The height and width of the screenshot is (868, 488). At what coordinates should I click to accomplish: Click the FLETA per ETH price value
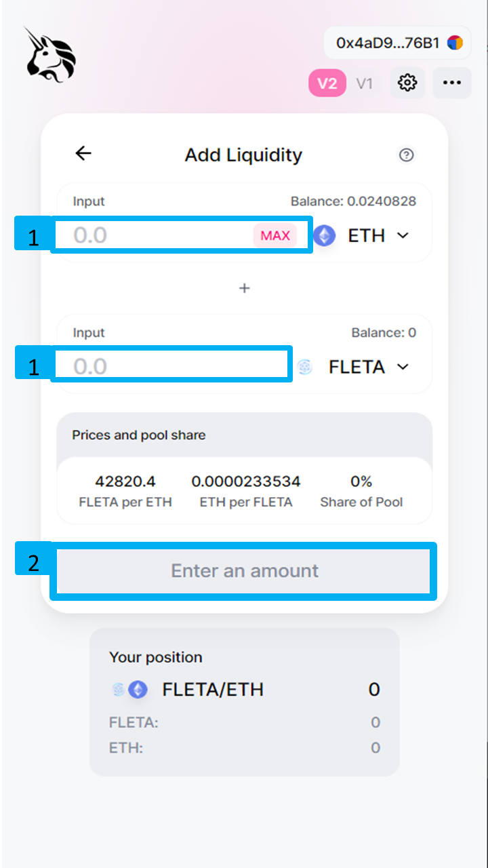[x=125, y=481]
